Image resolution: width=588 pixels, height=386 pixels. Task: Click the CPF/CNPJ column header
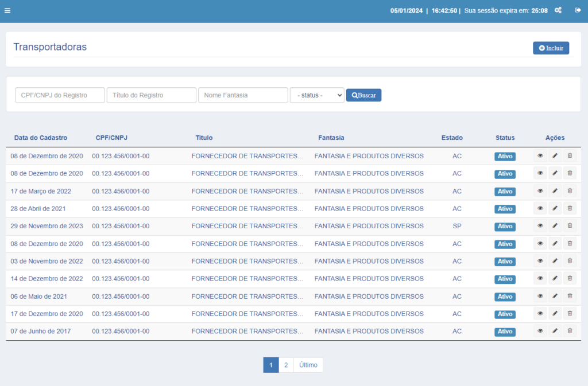[111, 138]
